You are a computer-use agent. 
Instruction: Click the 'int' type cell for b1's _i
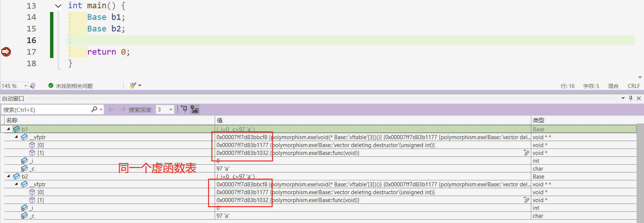[x=584, y=161]
